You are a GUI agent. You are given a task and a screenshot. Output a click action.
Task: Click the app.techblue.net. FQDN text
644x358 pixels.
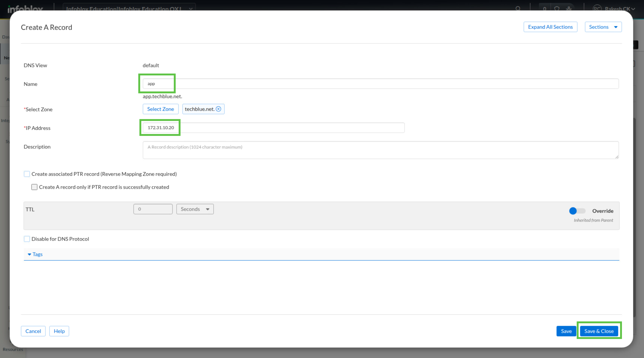pyautogui.click(x=162, y=96)
